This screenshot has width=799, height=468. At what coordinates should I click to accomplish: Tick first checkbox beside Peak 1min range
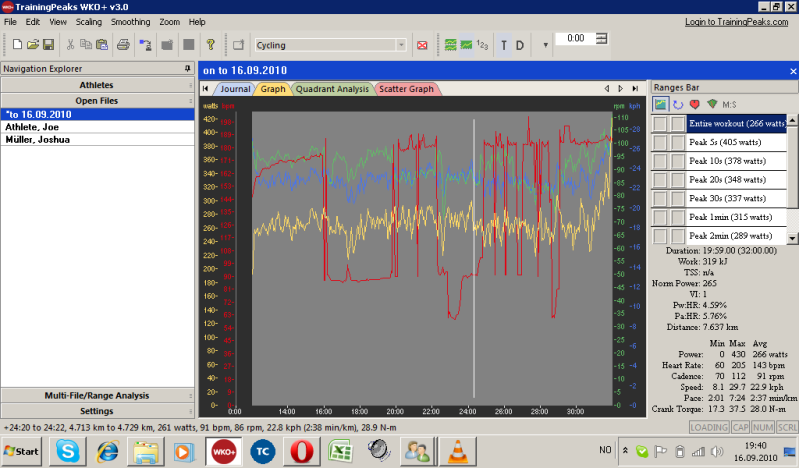(660, 217)
